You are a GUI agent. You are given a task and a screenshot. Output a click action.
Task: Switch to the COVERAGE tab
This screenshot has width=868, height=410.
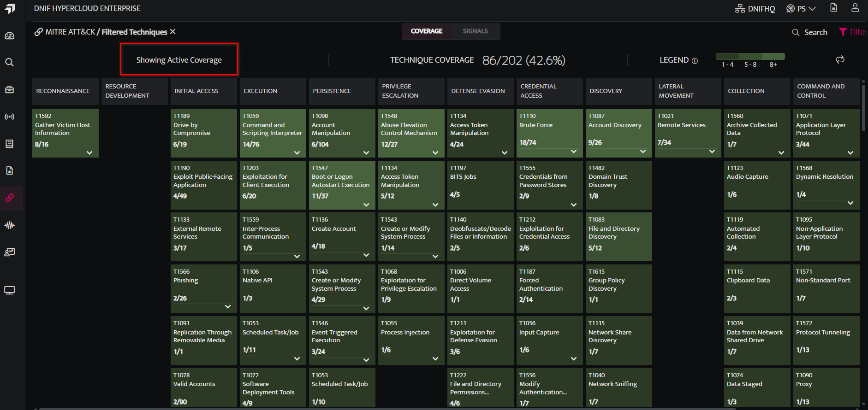click(x=427, y=31)
